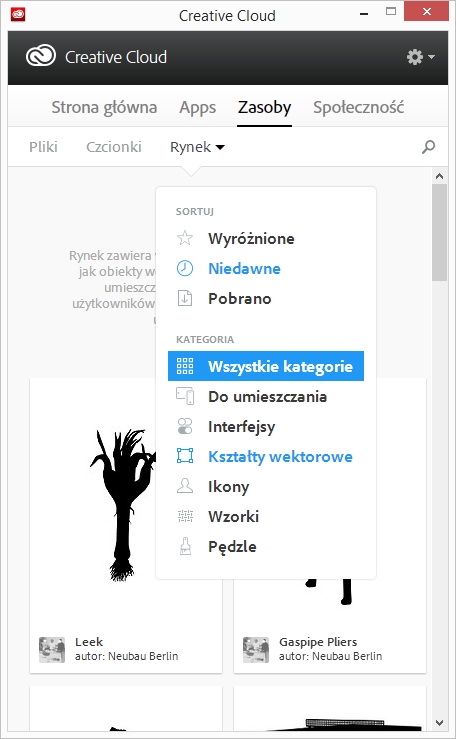
Task: Click the Leek title text
Action: [89, 642]
